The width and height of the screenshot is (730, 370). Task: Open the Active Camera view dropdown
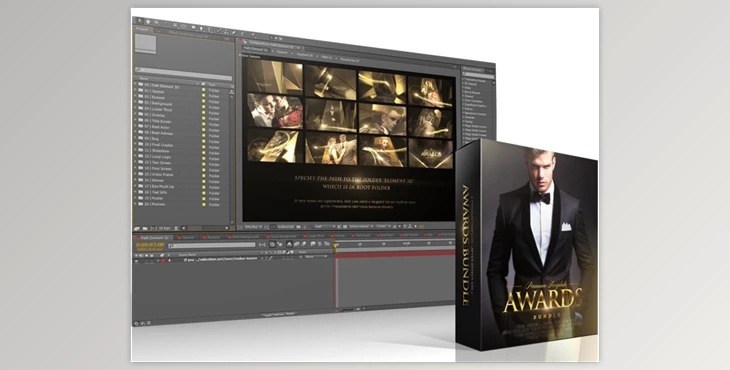pos(361,226)
